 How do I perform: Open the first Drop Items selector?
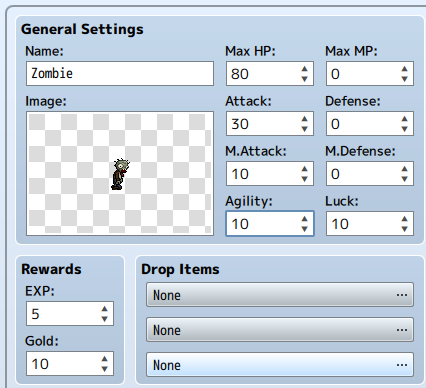(280, 295)
